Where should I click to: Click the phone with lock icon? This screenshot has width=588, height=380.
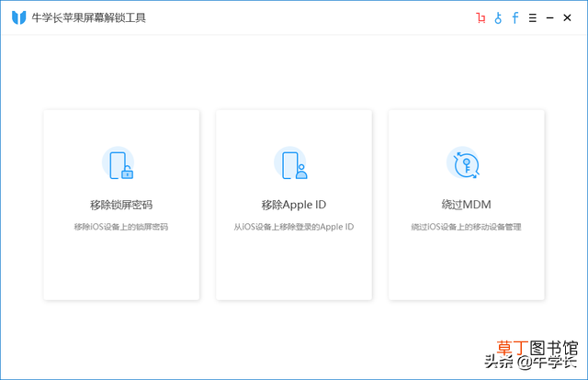119,163
